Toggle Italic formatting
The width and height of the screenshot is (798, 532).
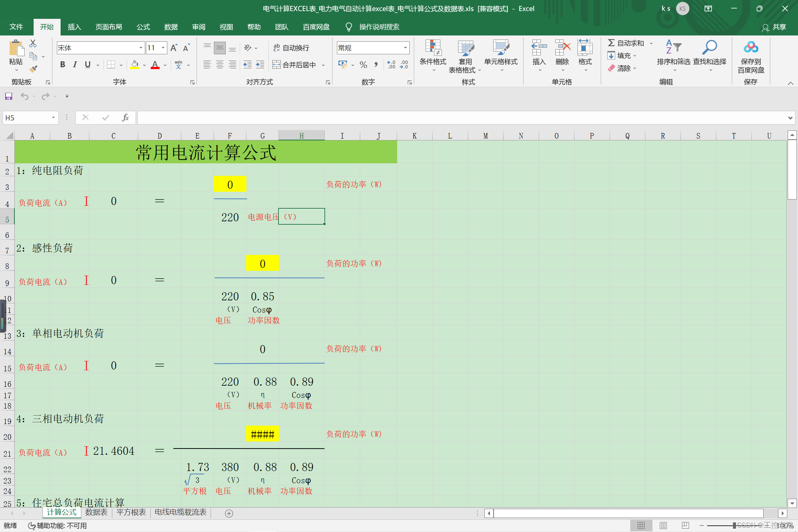[x=75, y=65]
